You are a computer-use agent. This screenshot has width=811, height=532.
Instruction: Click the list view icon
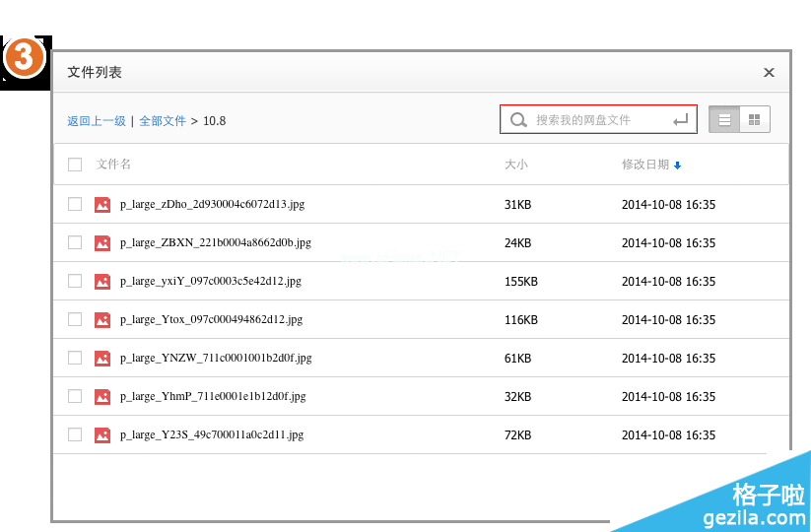pos(724,119)
